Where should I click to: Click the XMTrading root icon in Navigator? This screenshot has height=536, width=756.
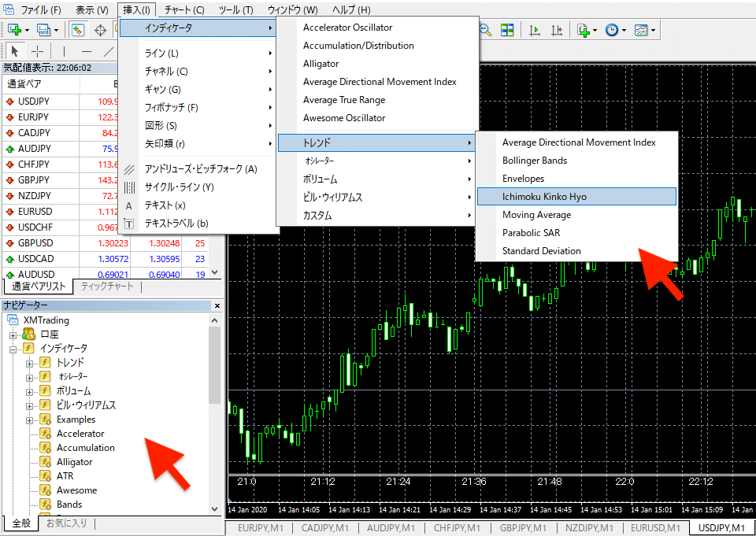click(x=13, y=320)
